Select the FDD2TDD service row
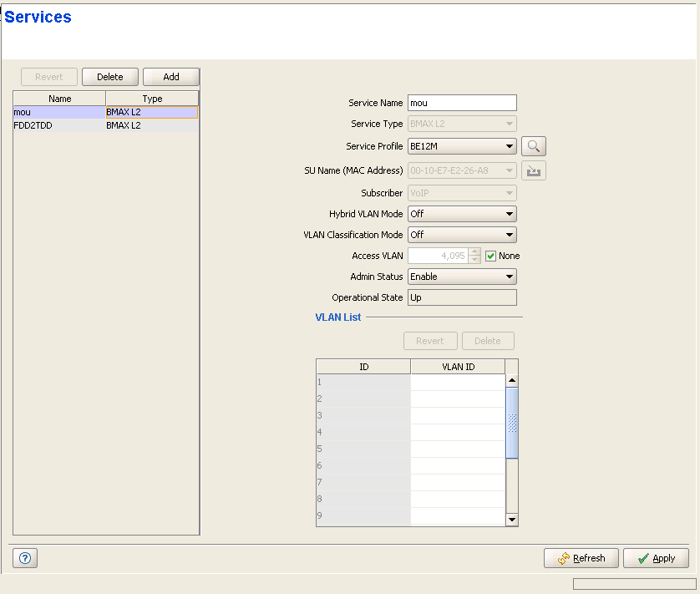This screenshot has height=594, width=700. pyautogui.click(x=58, y=125)
